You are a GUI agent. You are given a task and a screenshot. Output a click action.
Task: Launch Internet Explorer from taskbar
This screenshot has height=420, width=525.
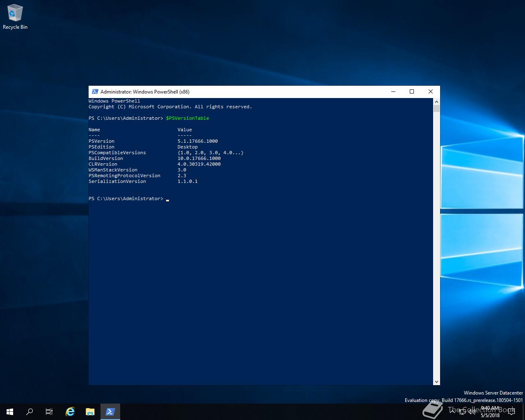tap(70, 412)
